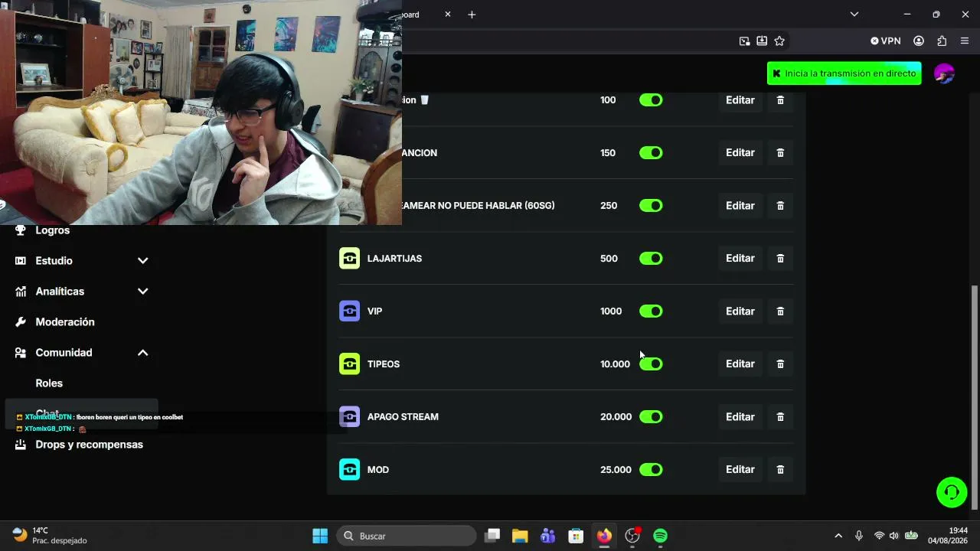Open the Wi-Fi network tray icon

tap(879, 536)
